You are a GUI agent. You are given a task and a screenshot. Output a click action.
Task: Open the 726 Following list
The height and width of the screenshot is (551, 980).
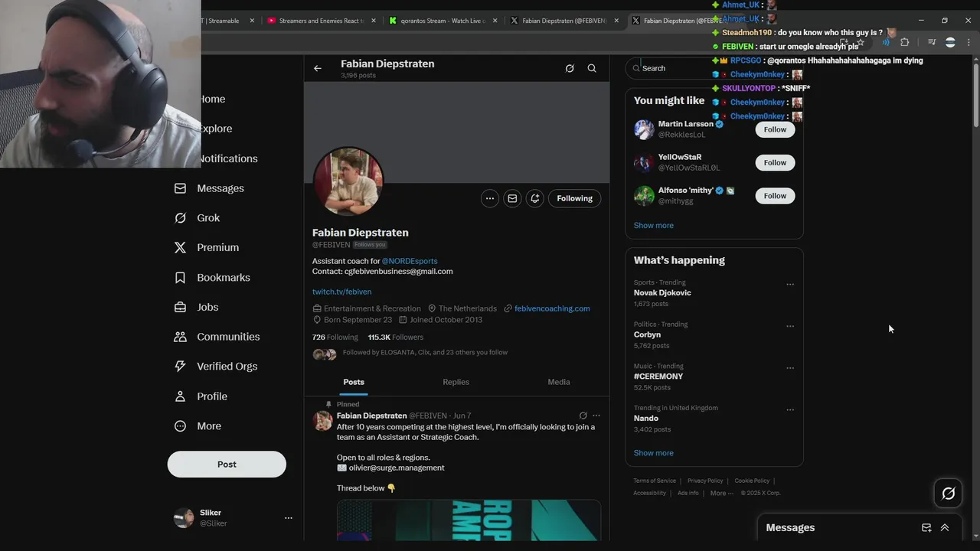coord(335,337)
